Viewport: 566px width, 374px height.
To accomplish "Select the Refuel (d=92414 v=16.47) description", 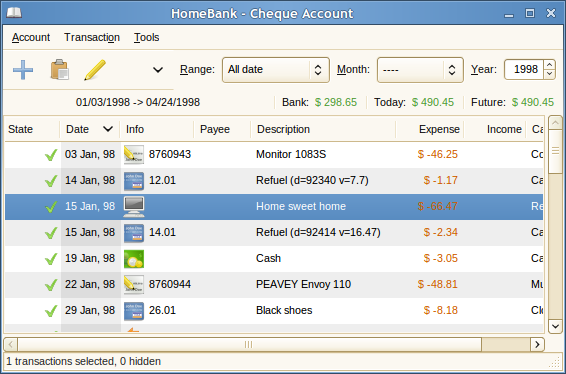I will coord(318,232).
